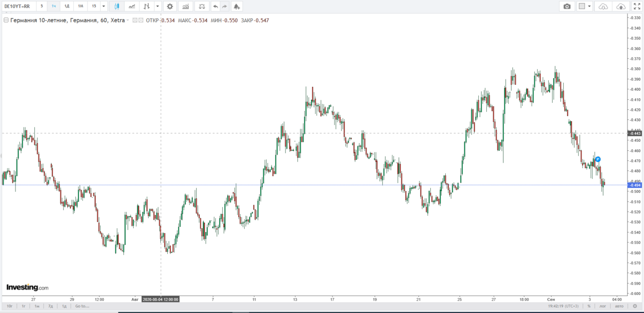Image resolution: width=644 pixels, height=313 pixels.
Task: Open the chart style dropdown arrow
Action: pyautogui.click(x=158, y=6)
